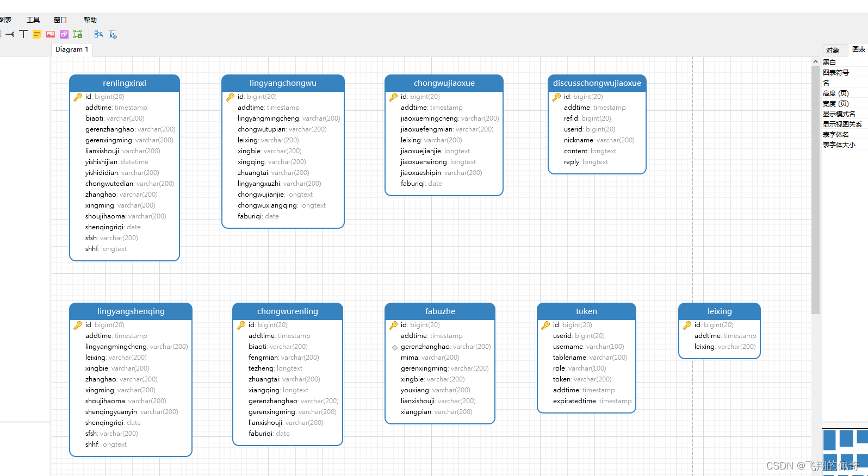
Task: Select the fabuzhe table header
Action: 440,311
